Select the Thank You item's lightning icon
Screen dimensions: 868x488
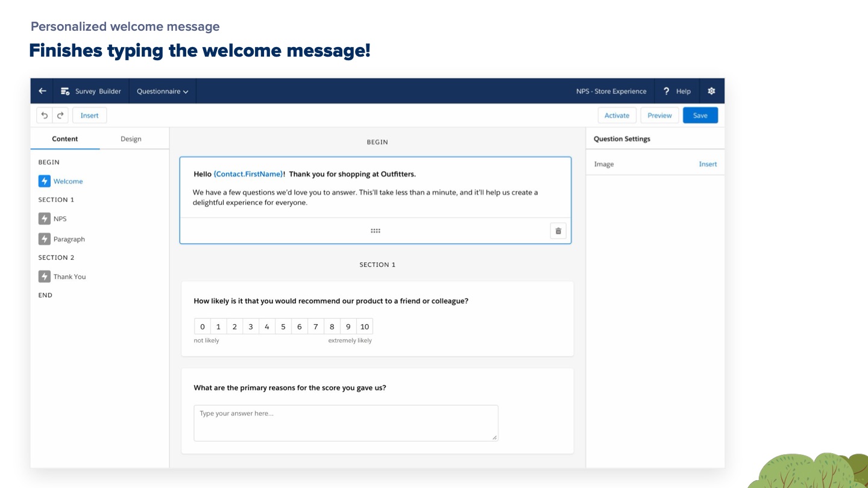(44, 277)
